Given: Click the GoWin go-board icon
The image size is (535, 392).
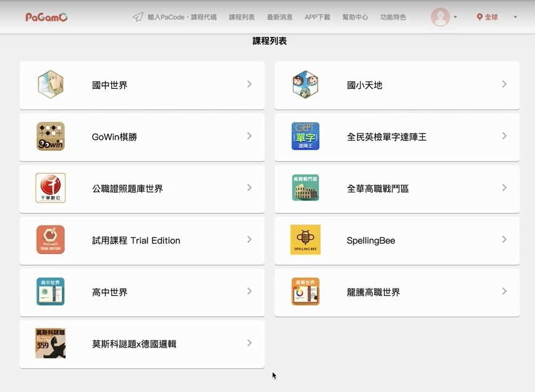Looking at the screenshot, I should (51, 136).
